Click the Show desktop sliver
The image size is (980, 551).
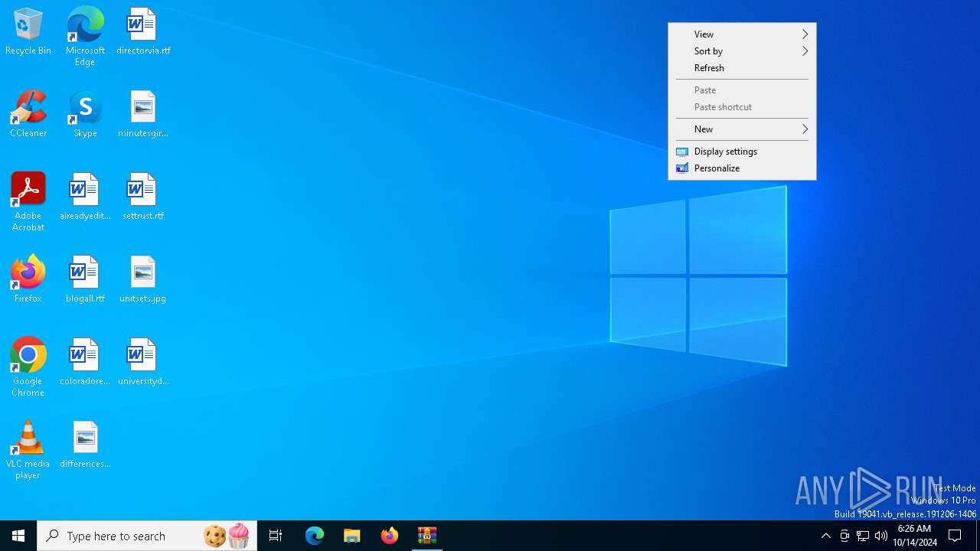pyautogui.click(x=978, y=536)
